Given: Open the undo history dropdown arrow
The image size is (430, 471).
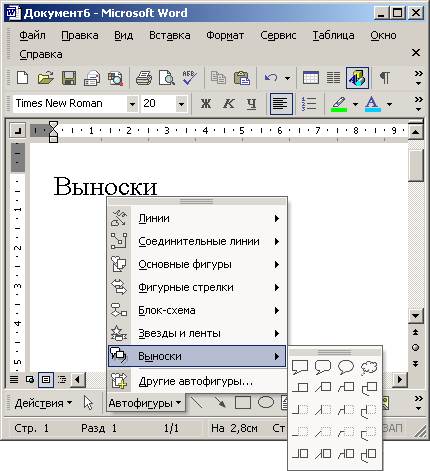Looking at the screenshot, I should pos(287,79).
